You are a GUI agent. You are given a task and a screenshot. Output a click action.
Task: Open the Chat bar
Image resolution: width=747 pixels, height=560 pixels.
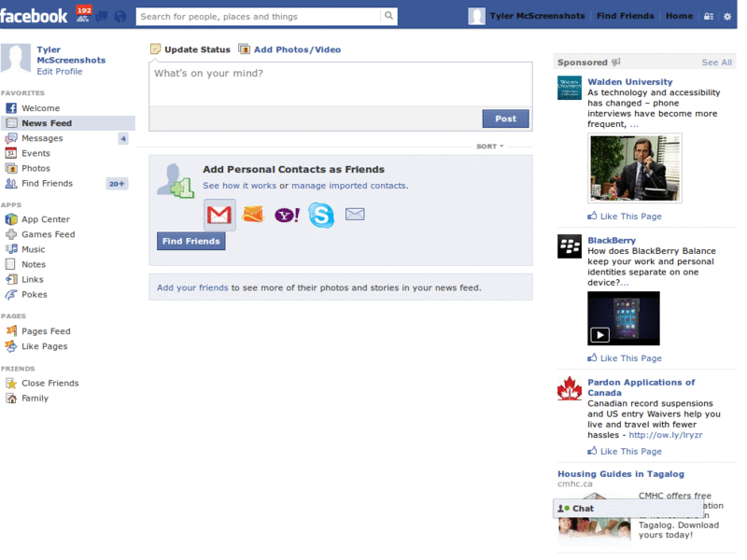pyautogui.click(x=627, y=508)
